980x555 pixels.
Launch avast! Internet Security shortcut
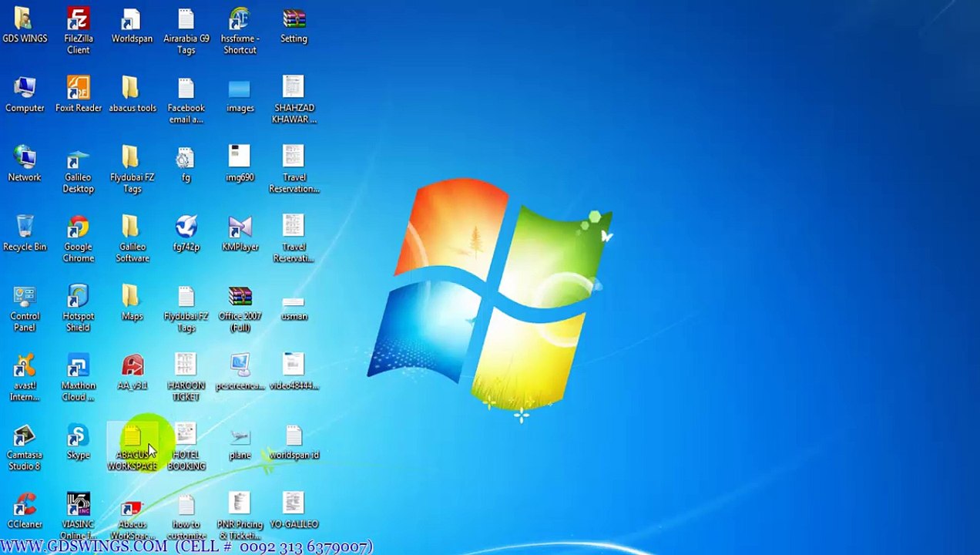tap(25, 378)
